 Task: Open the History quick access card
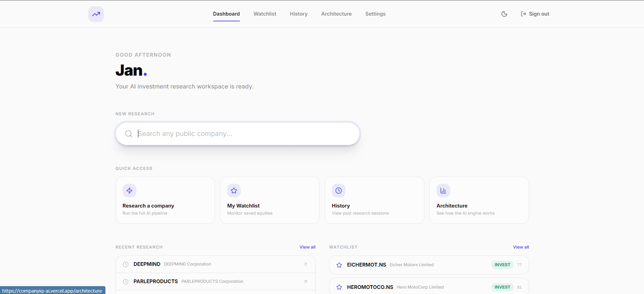click(375, 200)
